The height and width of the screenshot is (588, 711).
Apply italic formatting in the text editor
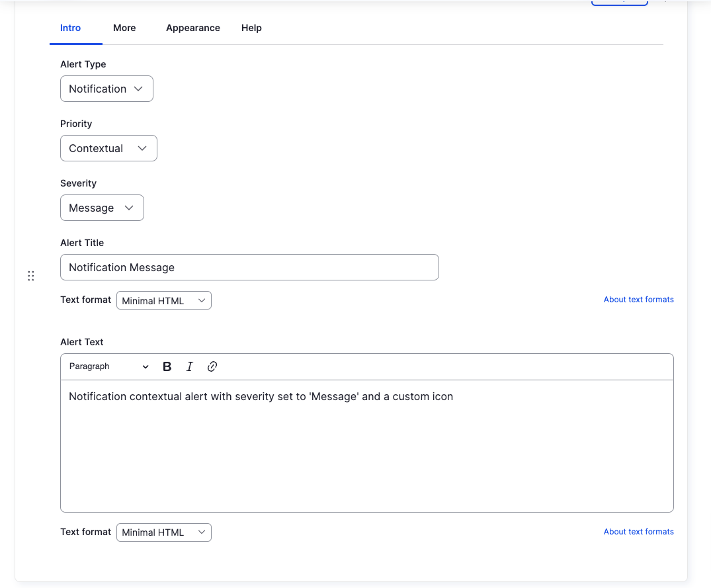point(190,366)
